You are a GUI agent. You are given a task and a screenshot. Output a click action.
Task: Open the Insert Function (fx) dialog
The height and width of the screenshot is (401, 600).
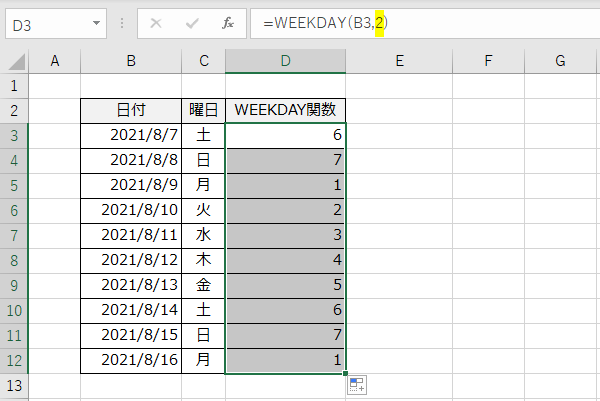[x=228, y=22]
